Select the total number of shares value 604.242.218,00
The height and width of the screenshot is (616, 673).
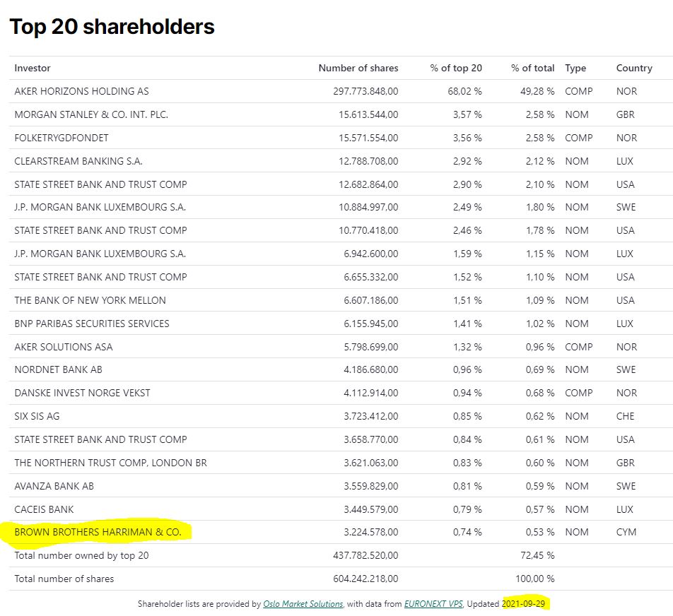(365, 579)
